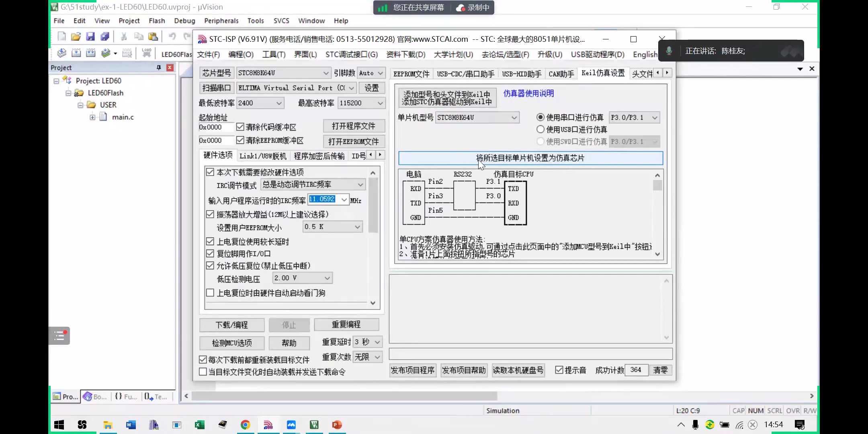Image resolution: width=868 pixels, height=434 pixels.
Task: Click the Paste clipboard icon in µVision toolbar
Action: [x=153, y=37]
